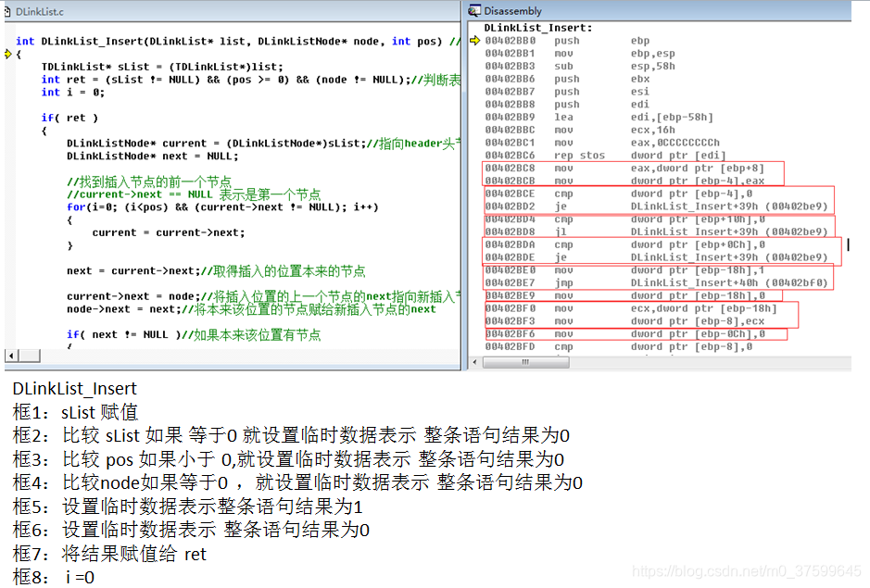The width and height of the screenshot is (870, 588).
Task: Click the DLinkList_Insert: label in disassembly
Action: pyautogui.click(x=537, y=28)
